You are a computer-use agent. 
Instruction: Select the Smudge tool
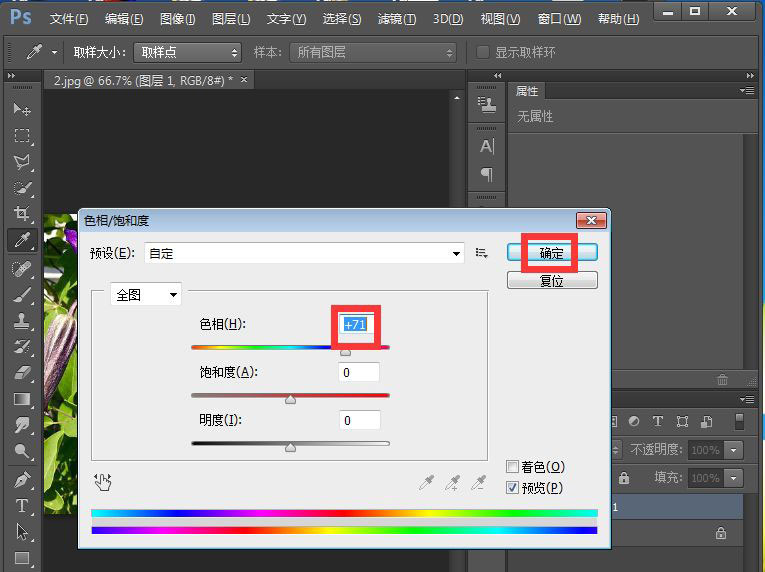[22, 425]
